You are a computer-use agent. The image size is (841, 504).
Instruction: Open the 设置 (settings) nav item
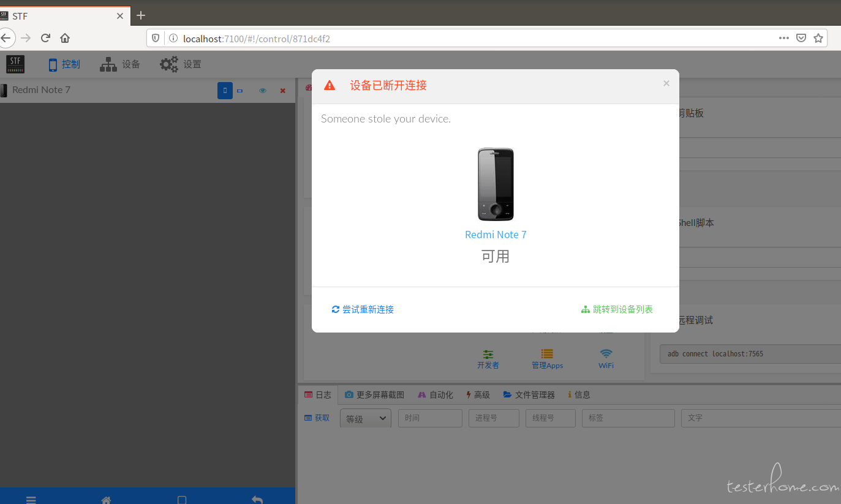coord(181,64)
